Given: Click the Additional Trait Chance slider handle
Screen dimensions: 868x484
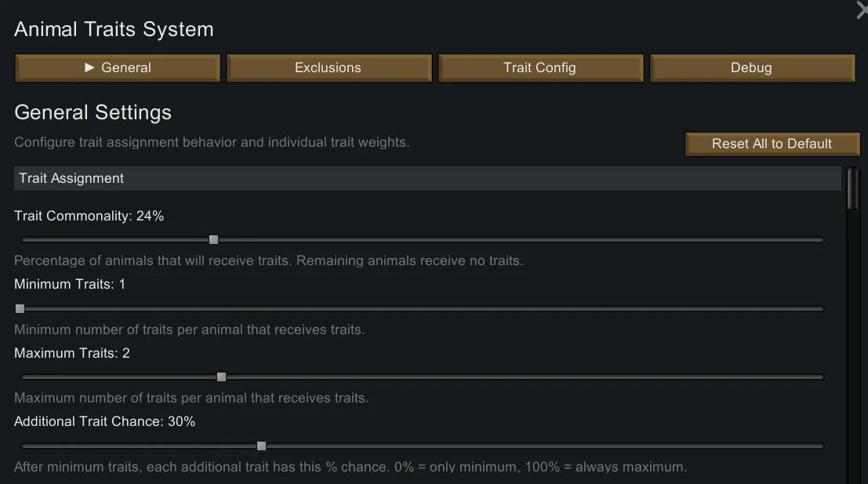Looking at the screenshot, I should click(261, 446).
